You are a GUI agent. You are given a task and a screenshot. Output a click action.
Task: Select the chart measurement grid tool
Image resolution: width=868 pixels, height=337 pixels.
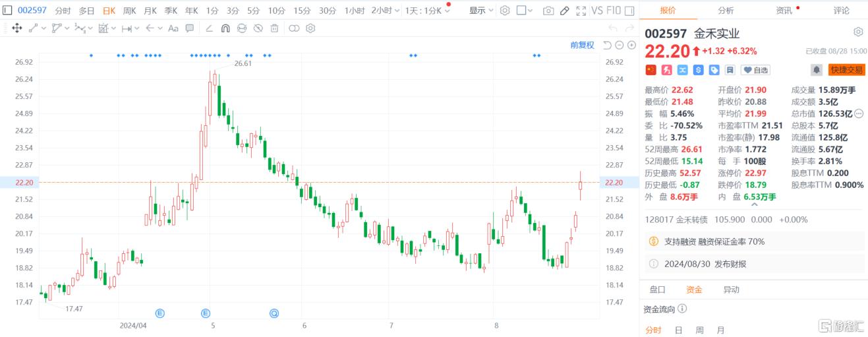103,28
